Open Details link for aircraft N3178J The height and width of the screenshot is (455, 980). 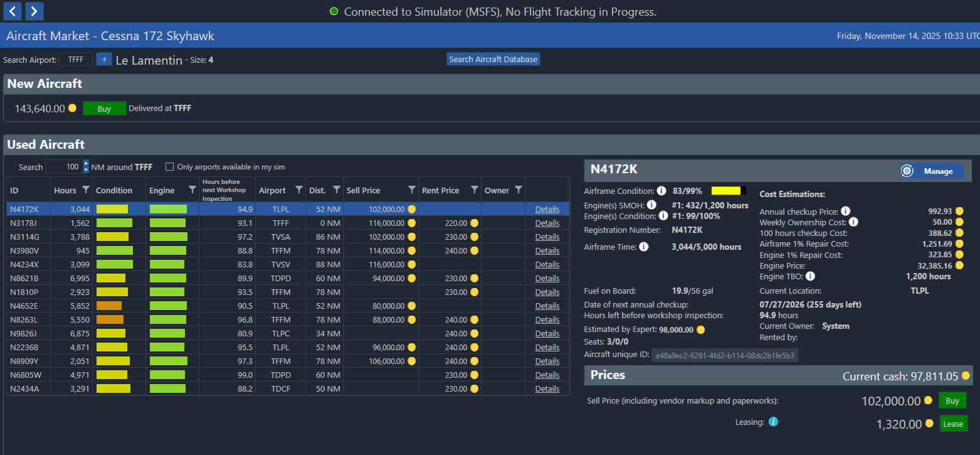pyautogui.click(x=547, y=223)
